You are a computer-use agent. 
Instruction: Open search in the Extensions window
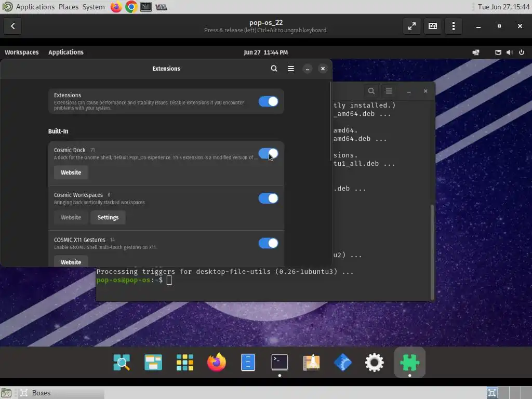click(x=274, y=69)
